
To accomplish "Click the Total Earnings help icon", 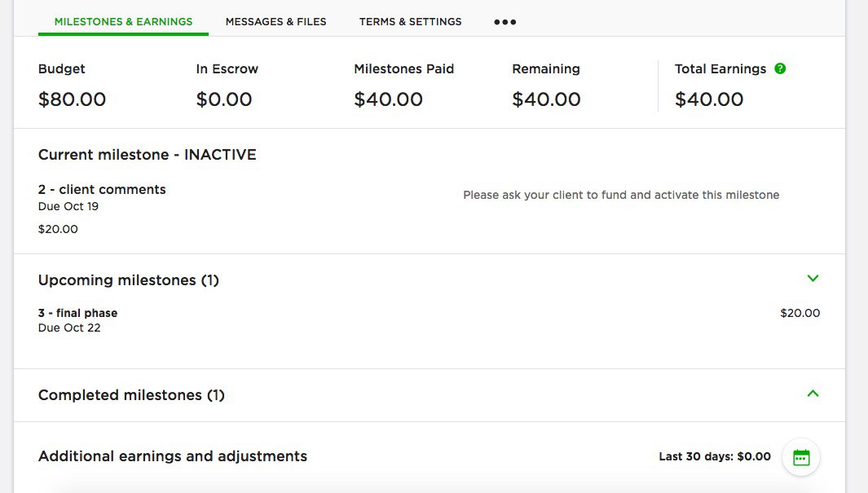I will (780, 69).
